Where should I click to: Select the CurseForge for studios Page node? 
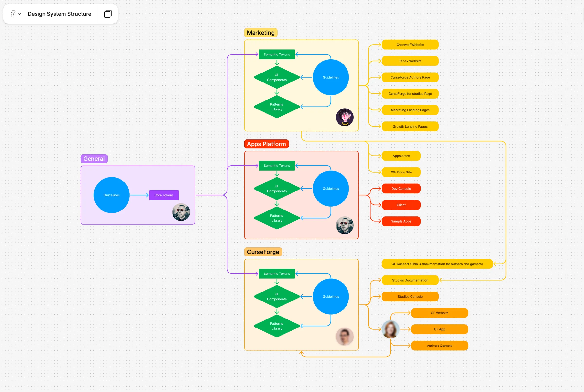tap(410, 94)
